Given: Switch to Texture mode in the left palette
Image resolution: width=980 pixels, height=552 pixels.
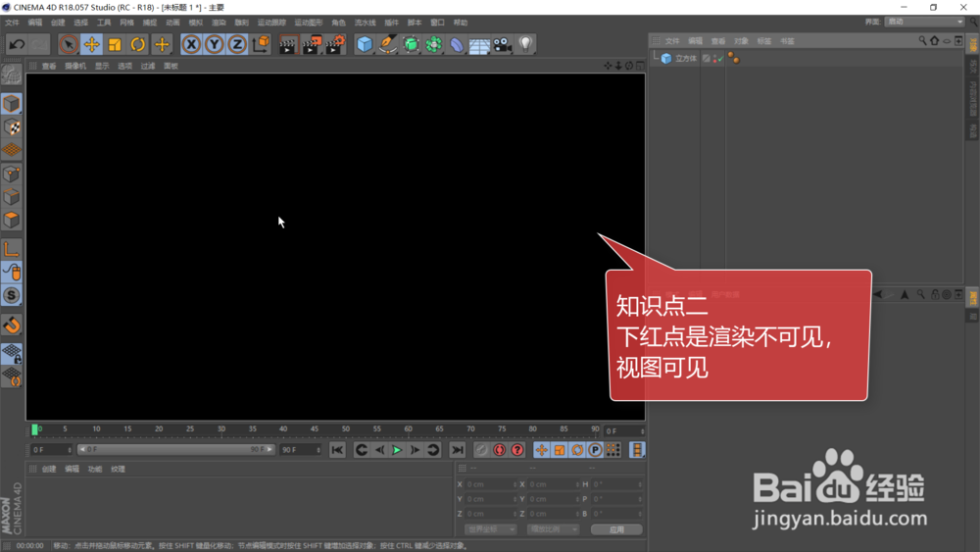Looking at the screenshot, I should [11, 126].
